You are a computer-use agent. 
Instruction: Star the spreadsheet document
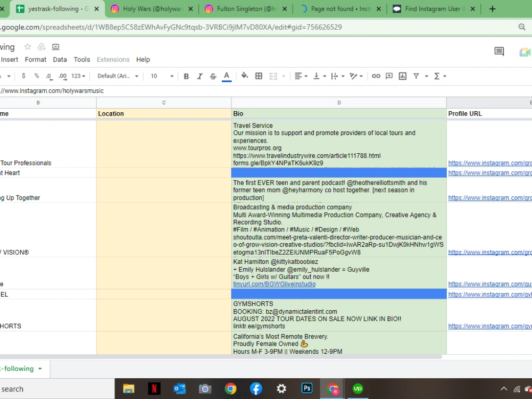(x=28, y=47)
